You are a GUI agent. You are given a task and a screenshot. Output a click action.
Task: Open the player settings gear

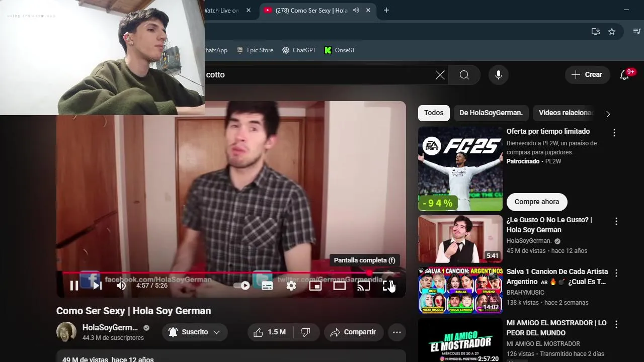pyautogui.click(x=291, y=286)
